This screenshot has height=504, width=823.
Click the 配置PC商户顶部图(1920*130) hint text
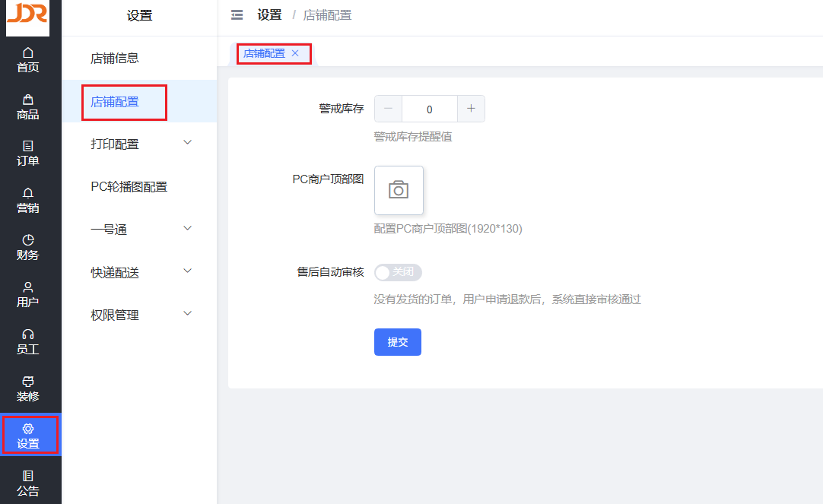coord(448,229)
